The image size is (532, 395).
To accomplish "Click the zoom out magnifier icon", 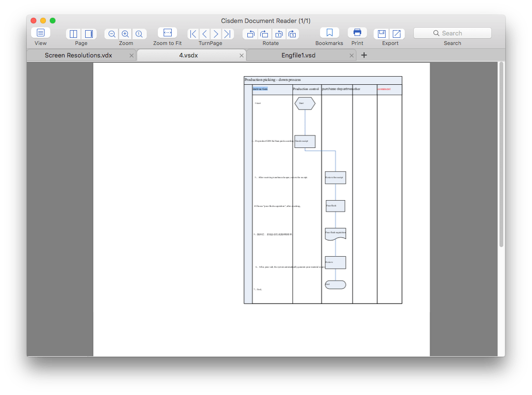I will 112,34.
